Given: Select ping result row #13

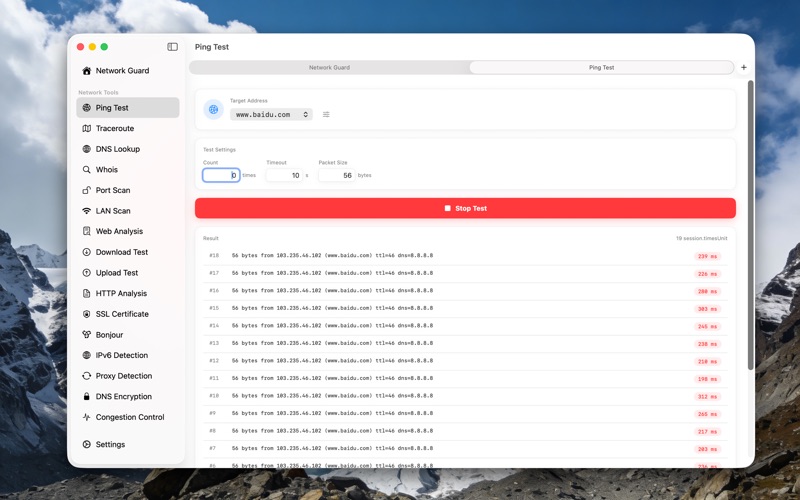Looking at the screenshot, I should click(x=465, y=343).
